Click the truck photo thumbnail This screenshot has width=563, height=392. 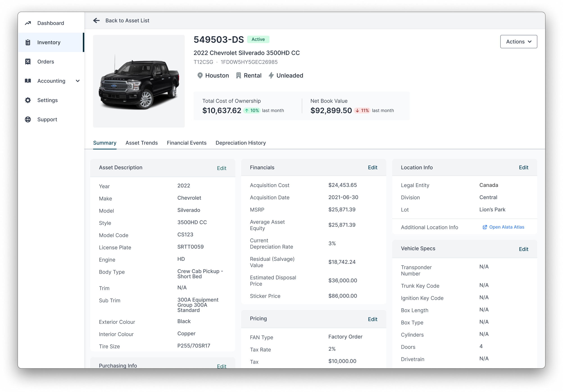[139, 81]
